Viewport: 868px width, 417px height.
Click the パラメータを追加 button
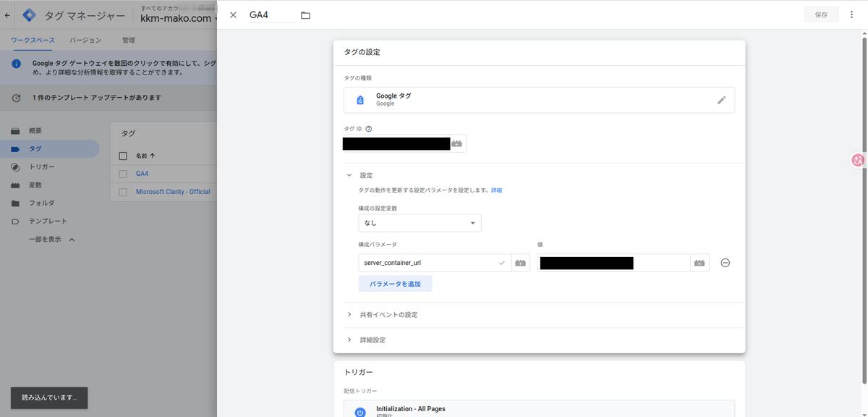click(x=395, y=284)
